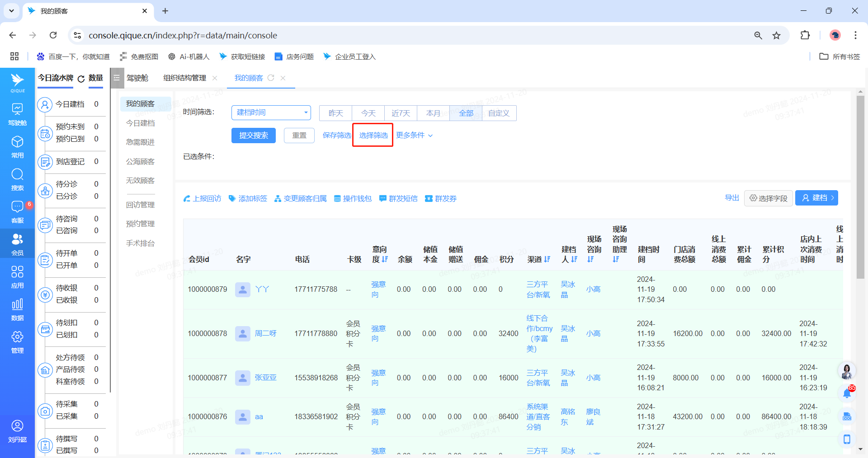Expand 更多条件 filter options
The height and width of the screenshot is (458, 868).
pos(414,135)
